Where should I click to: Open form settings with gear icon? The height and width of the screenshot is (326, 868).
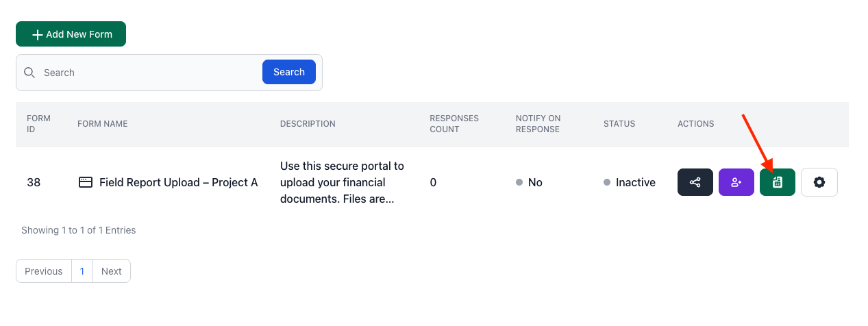(819, 182)
